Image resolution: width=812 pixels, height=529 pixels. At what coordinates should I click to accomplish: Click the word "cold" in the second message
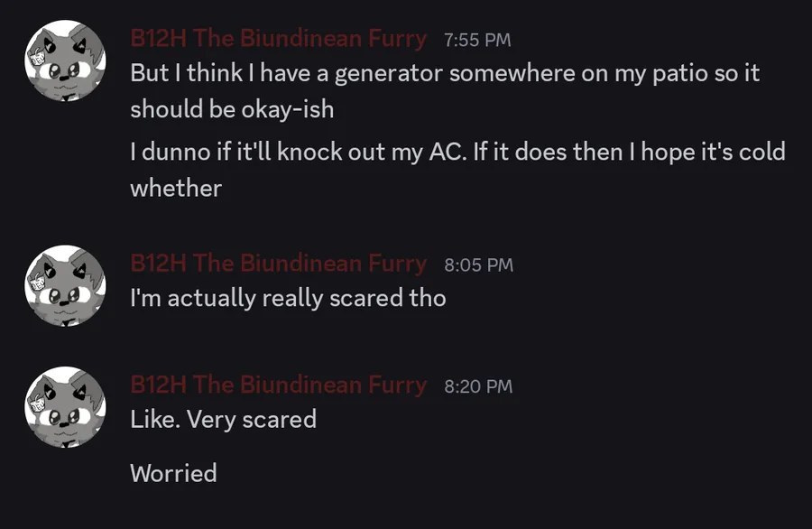(761, 152)
